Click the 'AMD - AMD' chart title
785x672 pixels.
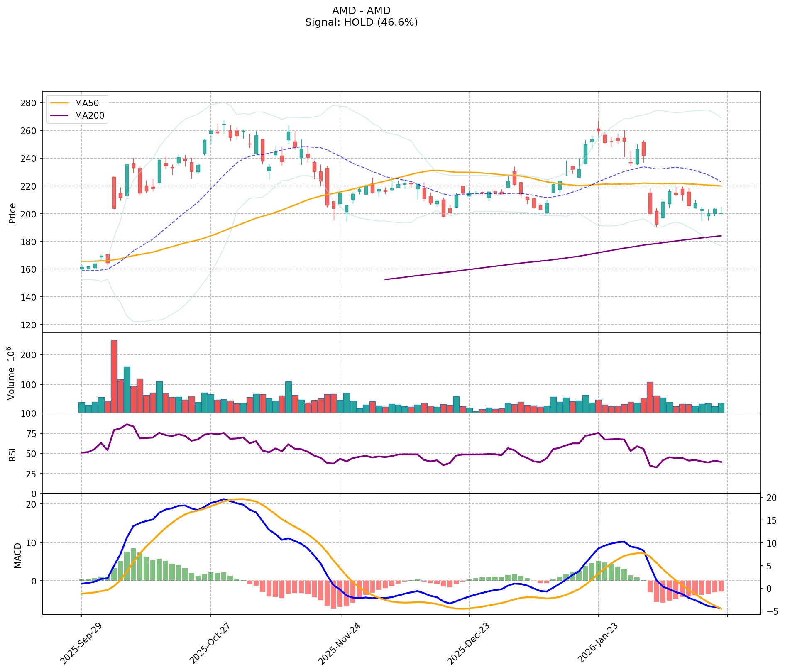coord(361,11)
